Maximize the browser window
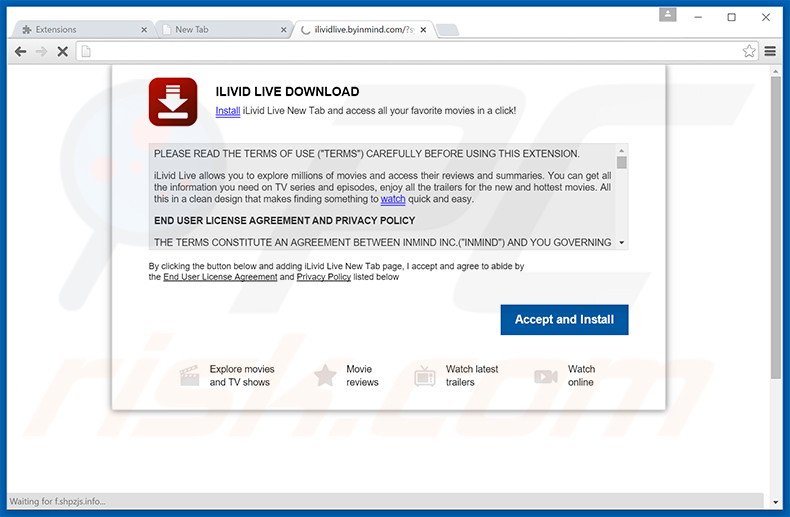 [x=732, y=17]
